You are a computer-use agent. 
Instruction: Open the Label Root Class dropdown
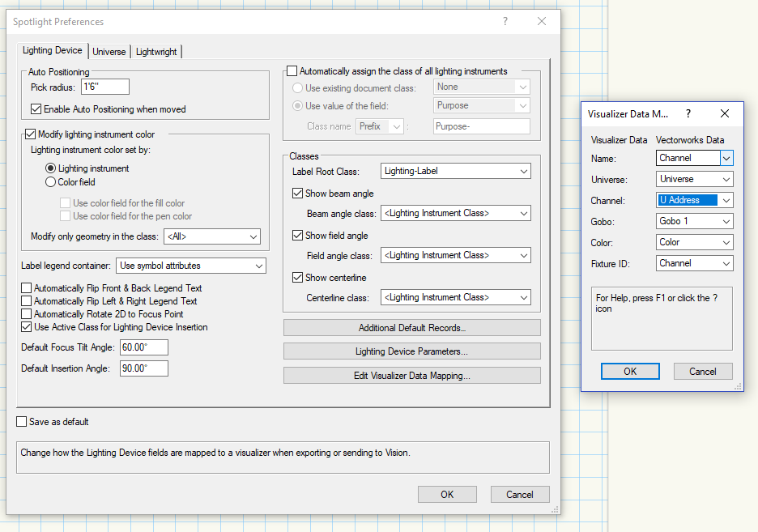[456, 172]
